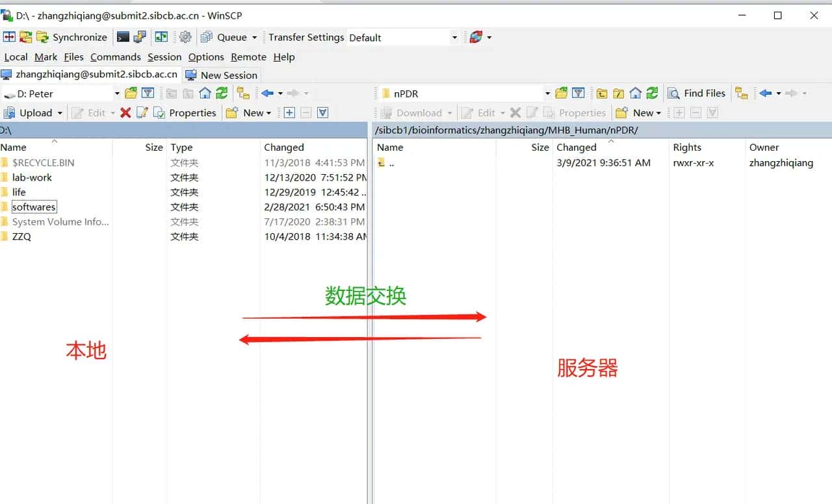Refresh the remote directory listing
Screen dimensions: 832x504
(653, 93)
